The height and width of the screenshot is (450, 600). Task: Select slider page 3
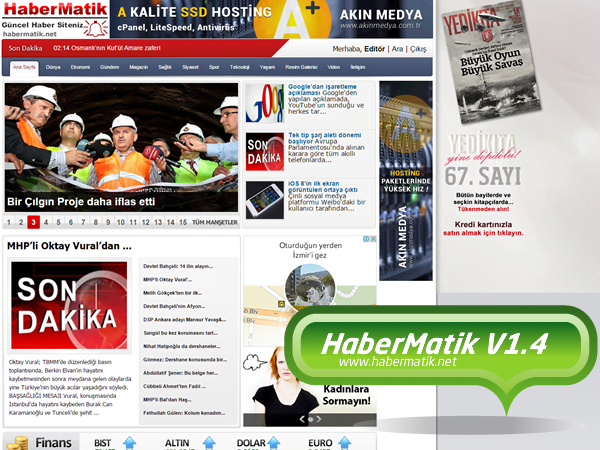(33, 222)
